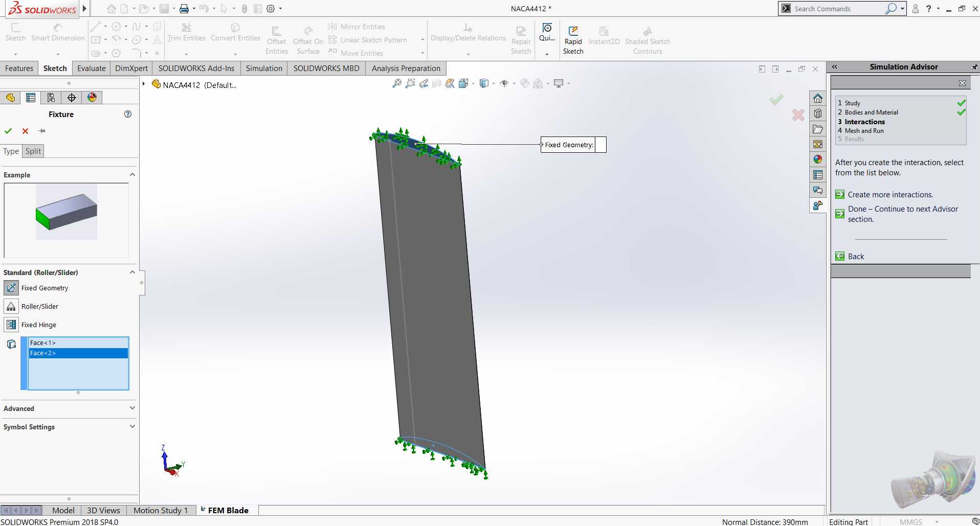This screenshot has height=526, width=980.
Task: Click the Search Commands input field
Action: [x=839, y=9]
